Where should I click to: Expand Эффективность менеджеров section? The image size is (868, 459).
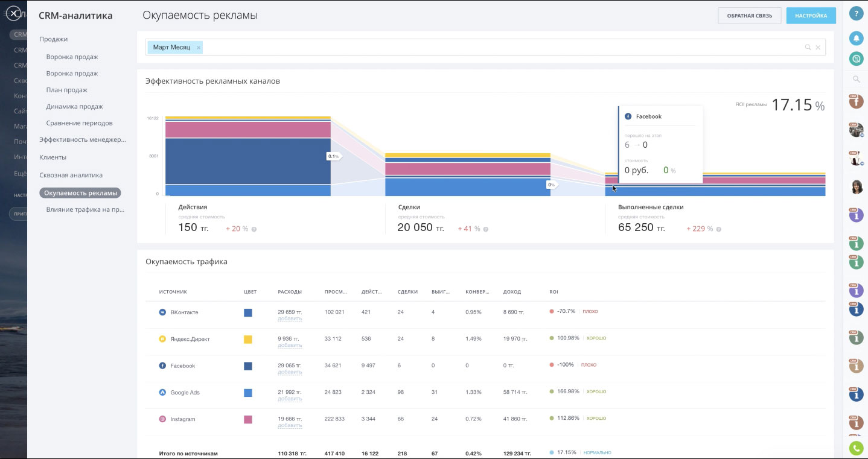click(x=83, y=140)
